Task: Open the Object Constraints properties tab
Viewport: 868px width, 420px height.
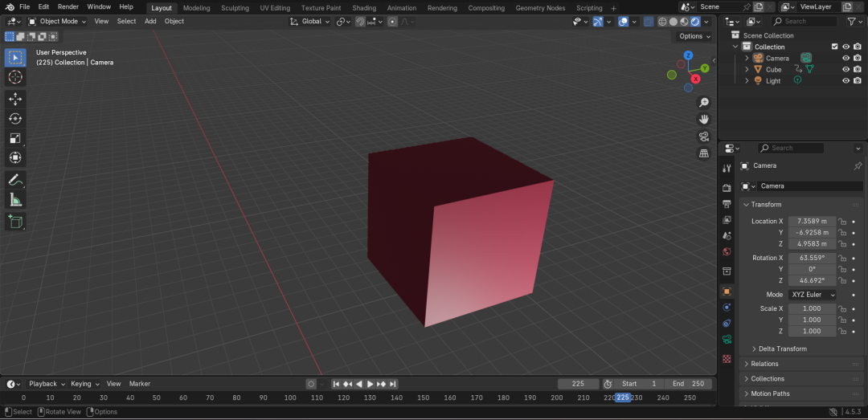Action: (727, 323)
